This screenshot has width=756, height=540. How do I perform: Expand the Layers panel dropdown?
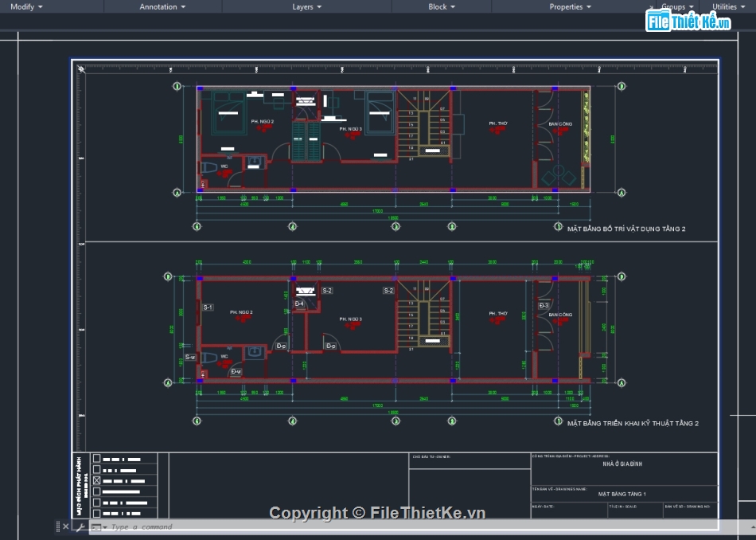coord(307,6)
